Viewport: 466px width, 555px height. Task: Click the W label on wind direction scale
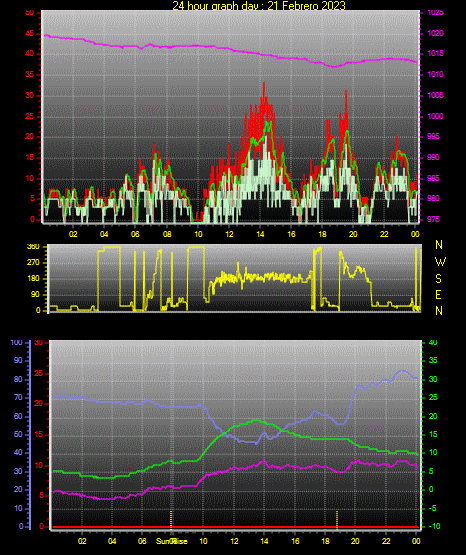coord(440,262)
